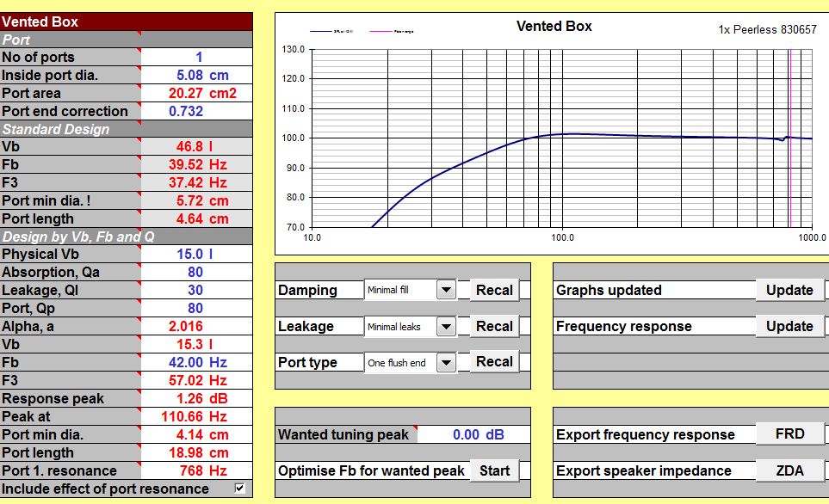Click Export speaker impedance label

(643, 470)
